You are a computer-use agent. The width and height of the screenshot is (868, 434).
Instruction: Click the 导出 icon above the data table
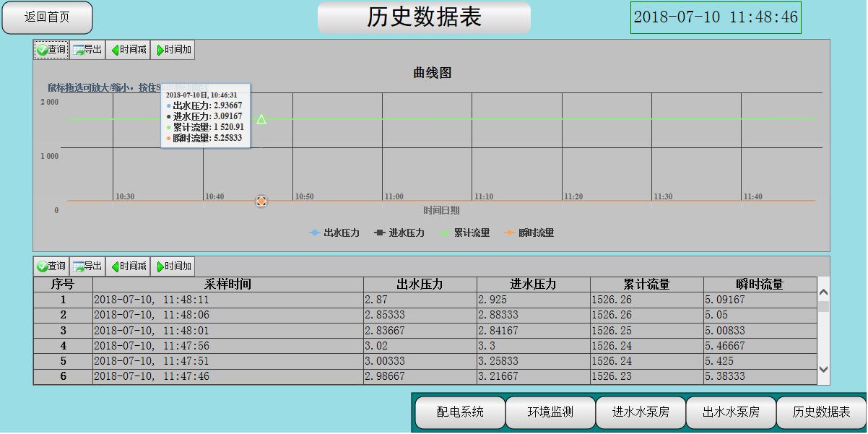pos(87,266)
